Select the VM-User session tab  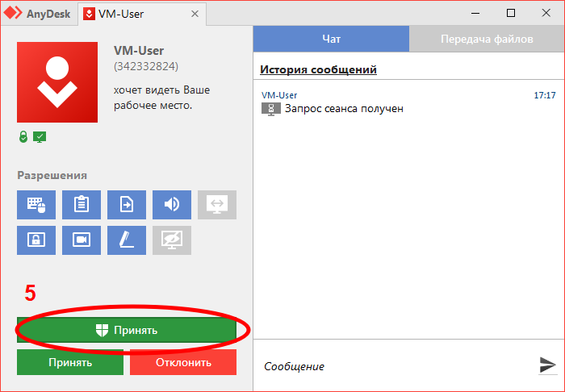pos(142,14)
